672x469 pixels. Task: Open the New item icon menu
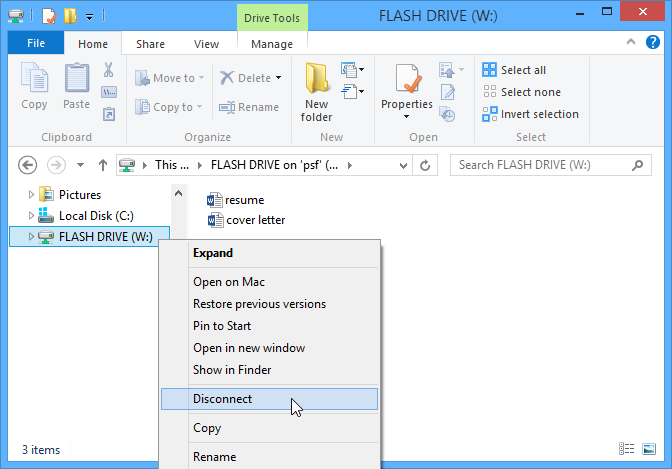point(352,69)
